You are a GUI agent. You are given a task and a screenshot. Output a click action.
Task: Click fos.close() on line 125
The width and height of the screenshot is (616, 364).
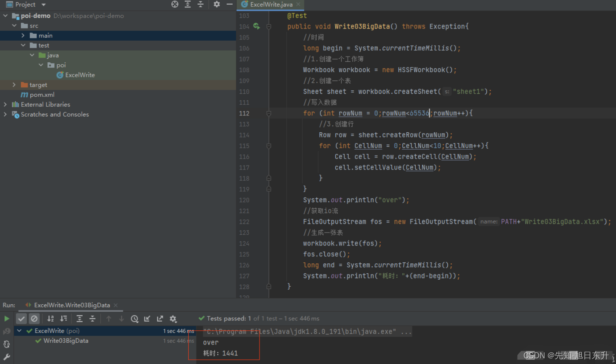click(x=325, y=254)
